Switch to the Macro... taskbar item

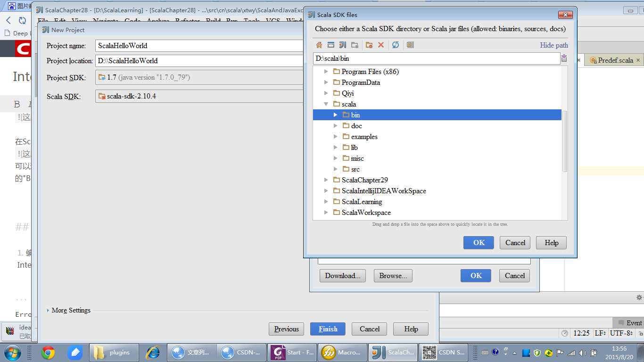point(343,352)
